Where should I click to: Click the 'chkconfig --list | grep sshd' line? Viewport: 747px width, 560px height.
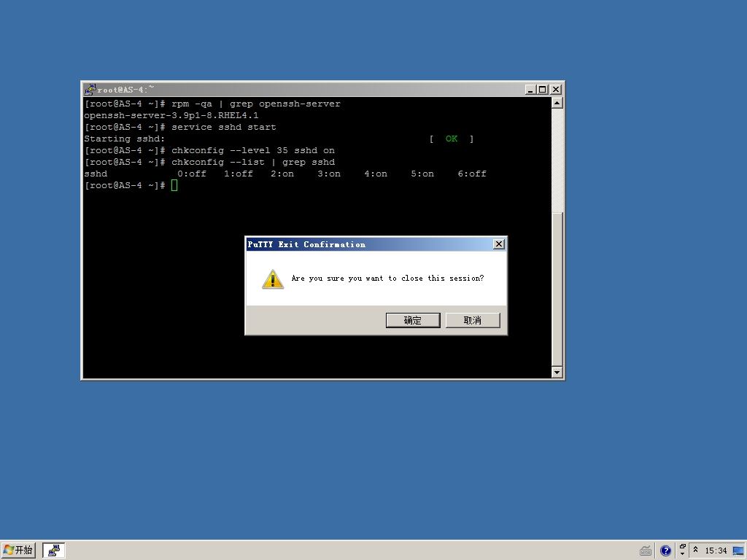click(209, 162)
